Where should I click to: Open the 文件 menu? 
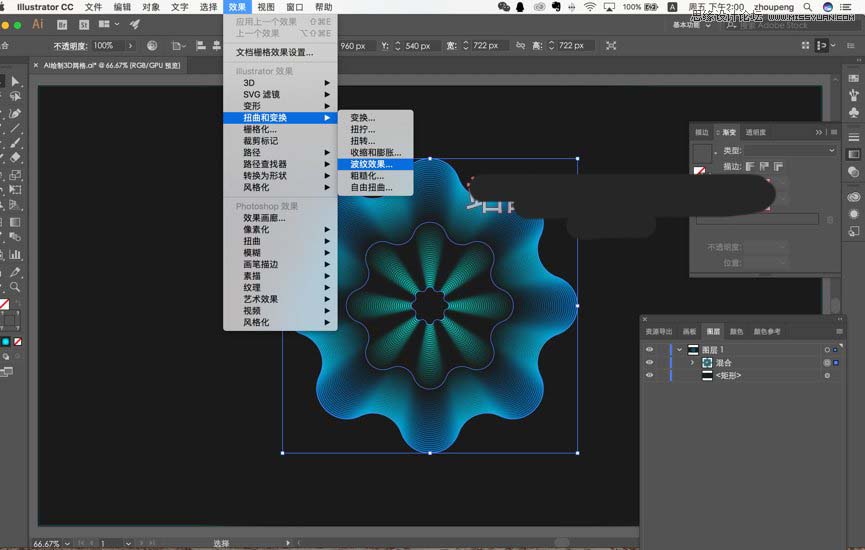(x=93, y=7)
